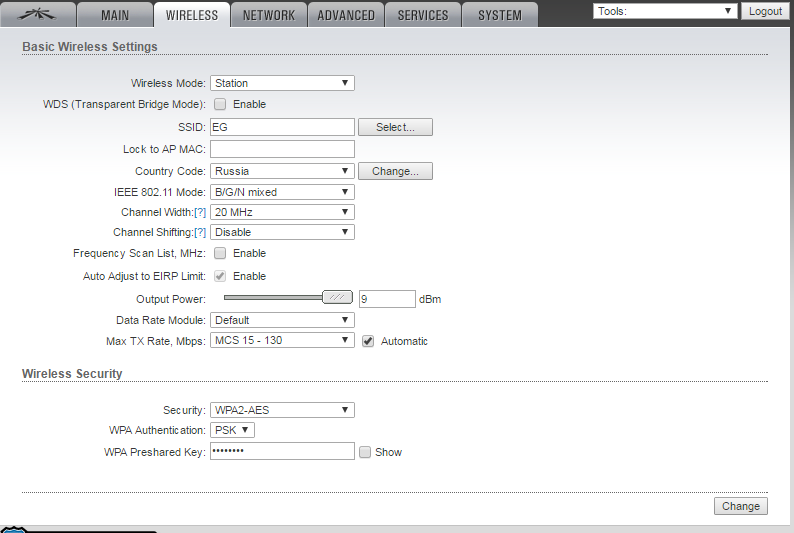Toggle Auto Adjust to EIRP Limit checkbox

pos(220,276)
